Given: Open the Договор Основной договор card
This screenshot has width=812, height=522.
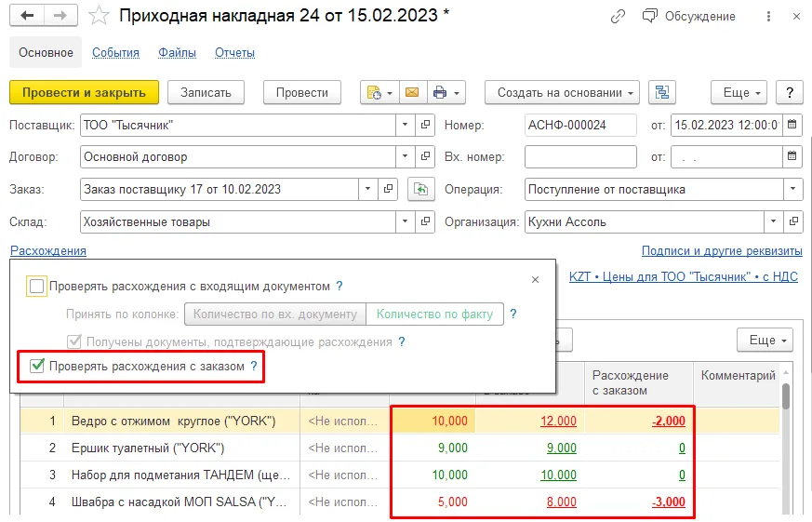Looking at the screenshot, I should coord(425,156).
